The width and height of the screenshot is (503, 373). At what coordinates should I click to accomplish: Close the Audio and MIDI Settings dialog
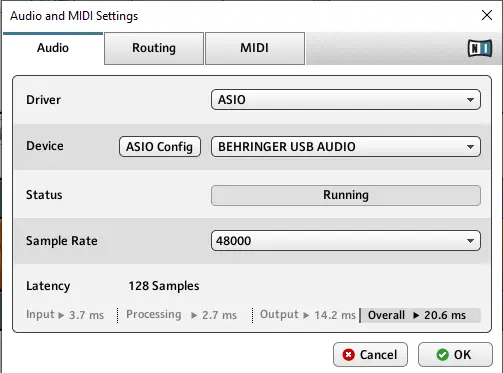487,15
